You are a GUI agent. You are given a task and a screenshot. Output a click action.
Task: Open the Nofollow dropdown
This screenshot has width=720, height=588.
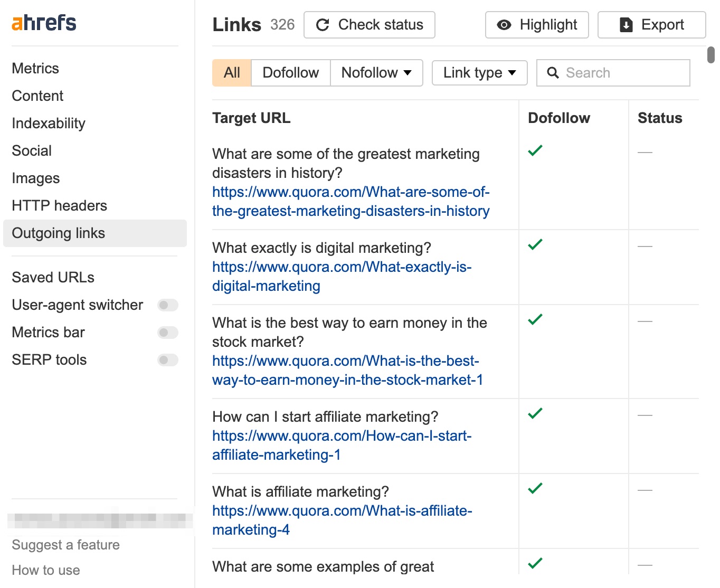(376, 73)
